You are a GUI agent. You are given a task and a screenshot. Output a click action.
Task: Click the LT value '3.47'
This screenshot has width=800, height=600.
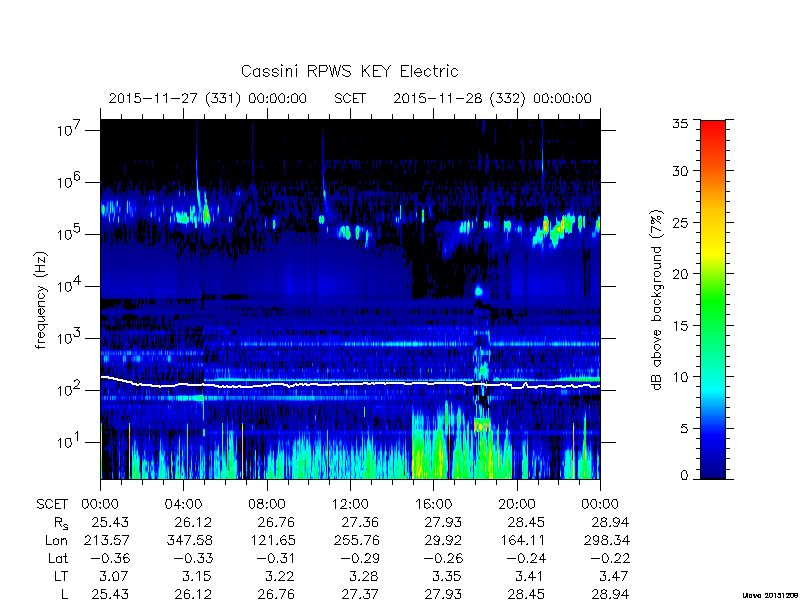coord(613,577)
